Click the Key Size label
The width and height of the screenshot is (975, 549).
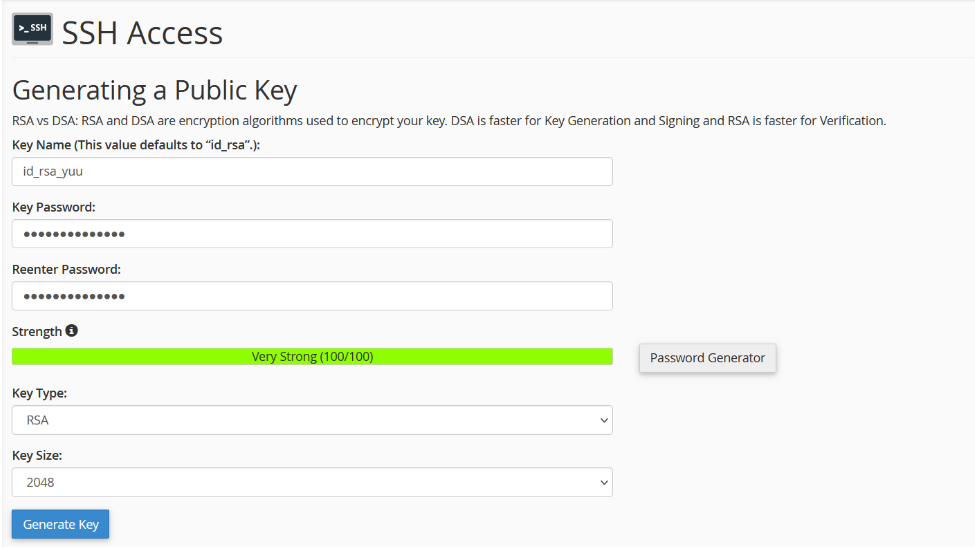(37, 455)
